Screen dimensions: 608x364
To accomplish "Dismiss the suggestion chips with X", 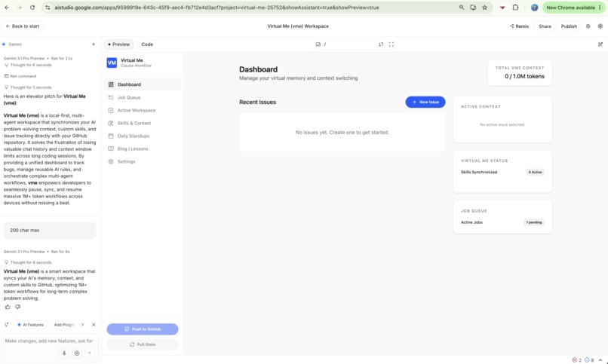I will point(94,325).
